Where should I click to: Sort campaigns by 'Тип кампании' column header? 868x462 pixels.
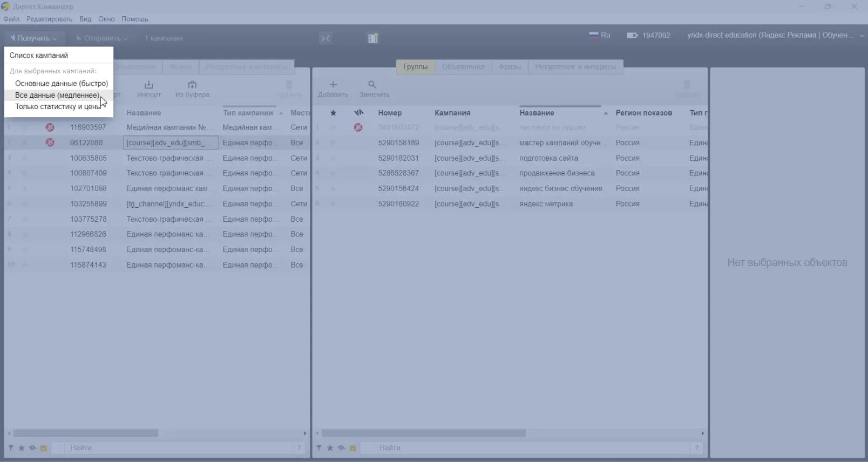click(x=248, y=113)
